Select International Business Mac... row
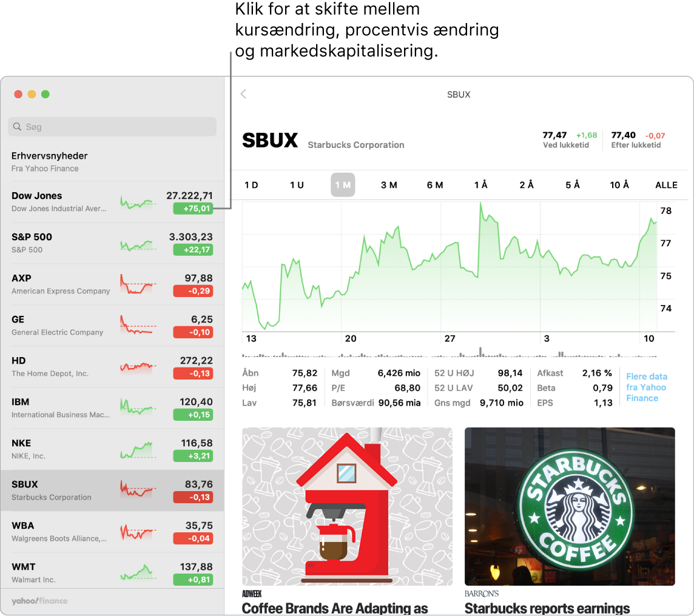Screen dimensions: 694x616 pyautogui.click(x=112, y=408)
